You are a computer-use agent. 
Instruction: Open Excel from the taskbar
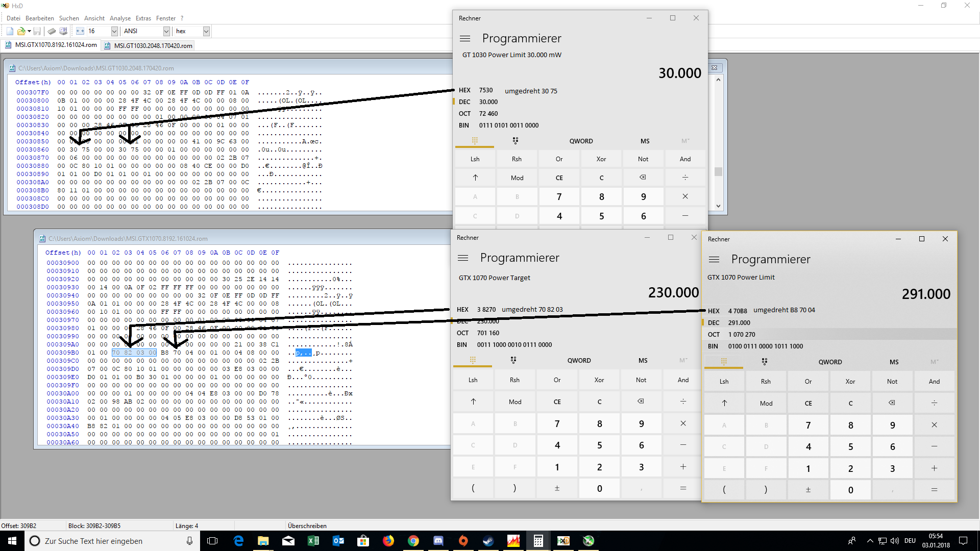tap(313, 541)
